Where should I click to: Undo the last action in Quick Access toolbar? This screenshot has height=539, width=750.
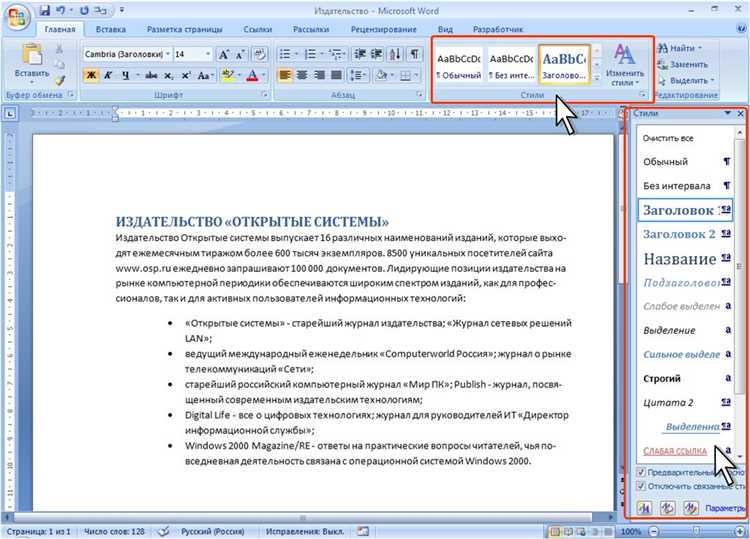[x=60, y=11]
